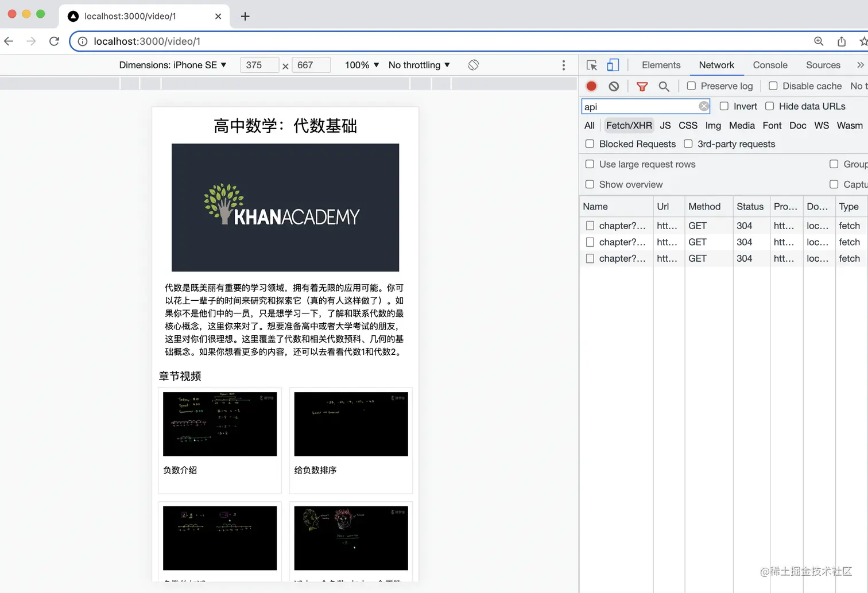Rotate the device viewport

[x=473, y=65]
